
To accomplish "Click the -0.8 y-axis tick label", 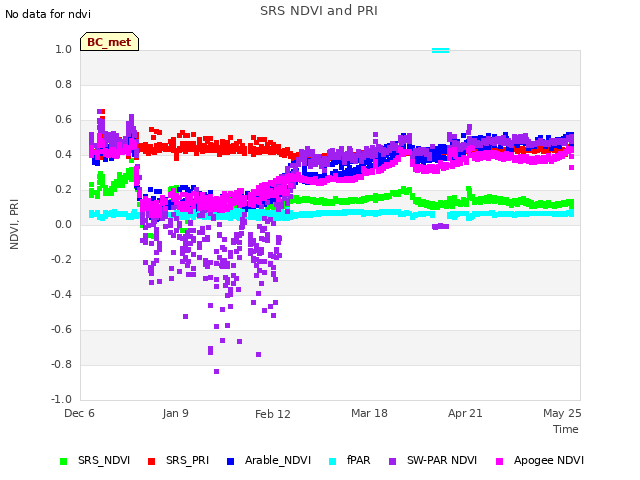I will pyautogui.click(x=61, y=364).
